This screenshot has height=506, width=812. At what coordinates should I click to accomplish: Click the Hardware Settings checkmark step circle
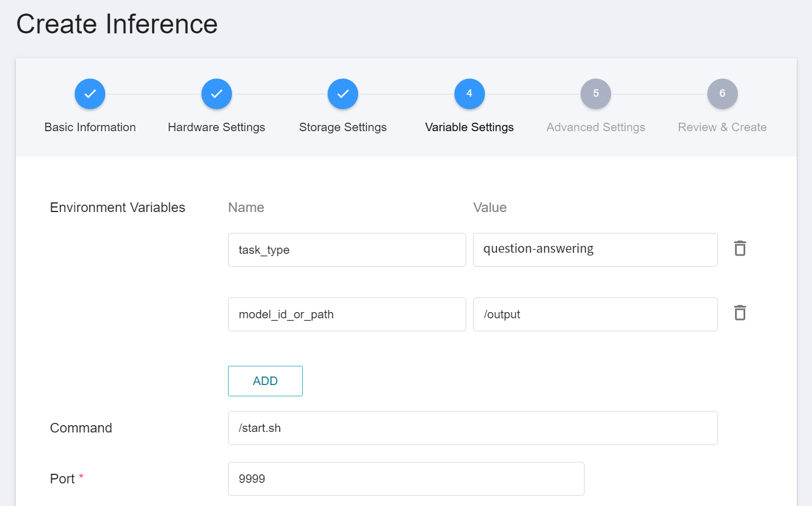point(217,94)
